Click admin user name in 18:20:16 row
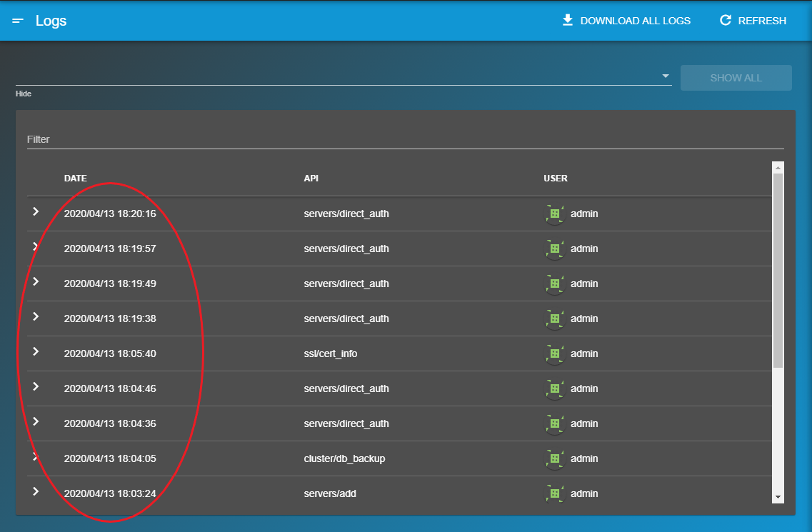This screenshot has height=532, width=812. coord(584,214)
